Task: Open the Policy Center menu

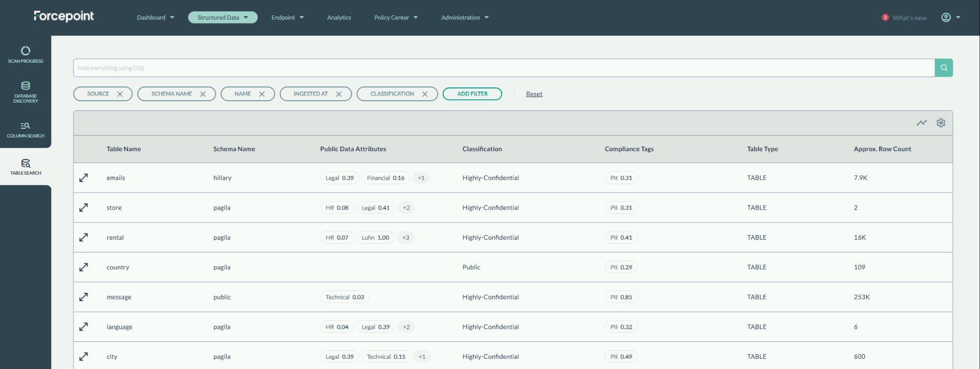Action: tap(396, 17)
